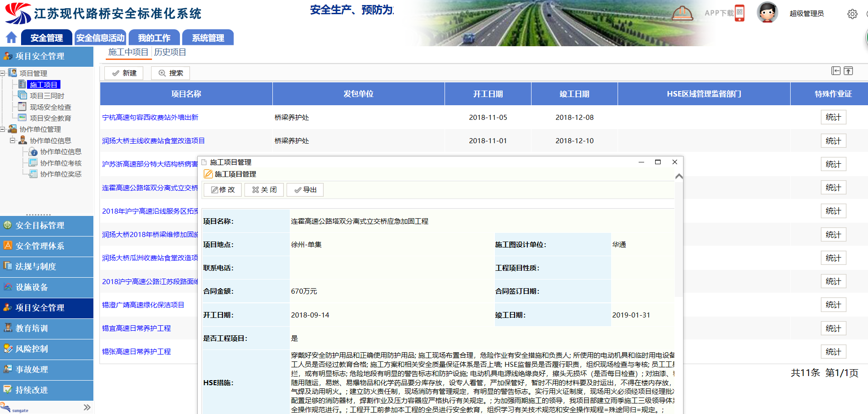Open settings gear icon at top right
The image size is (868, 414).
852,14
